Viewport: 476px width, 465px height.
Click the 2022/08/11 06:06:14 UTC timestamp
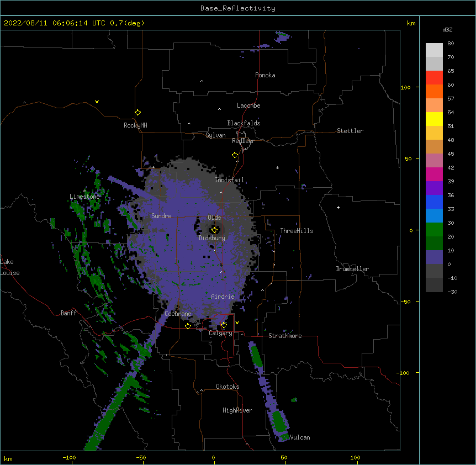[55, 23]
